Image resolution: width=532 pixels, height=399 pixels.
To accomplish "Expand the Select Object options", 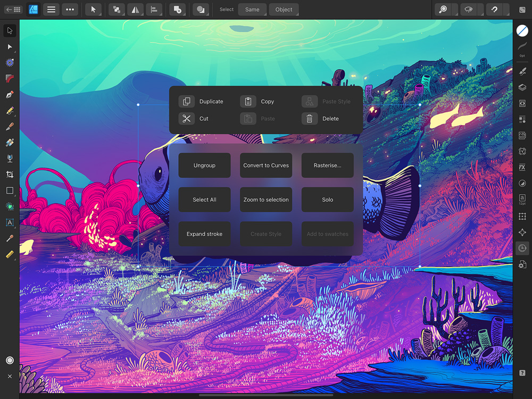I will coord(284,10).
